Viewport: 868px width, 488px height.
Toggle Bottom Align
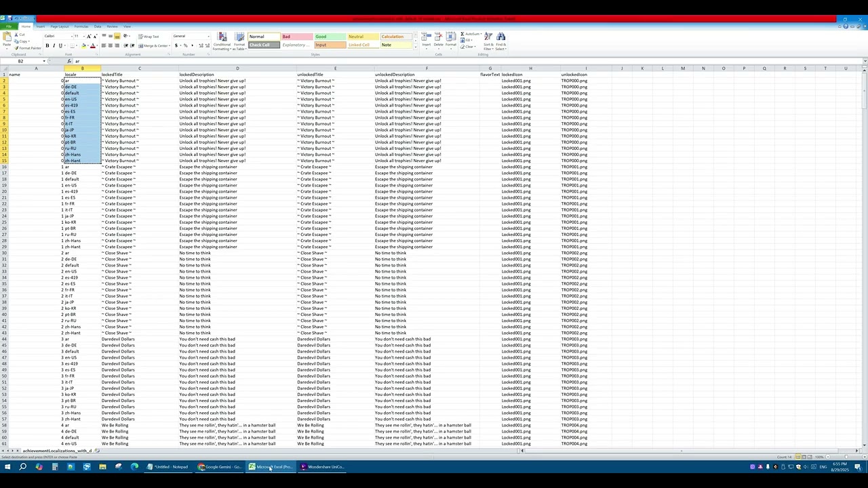pos(117,36)
